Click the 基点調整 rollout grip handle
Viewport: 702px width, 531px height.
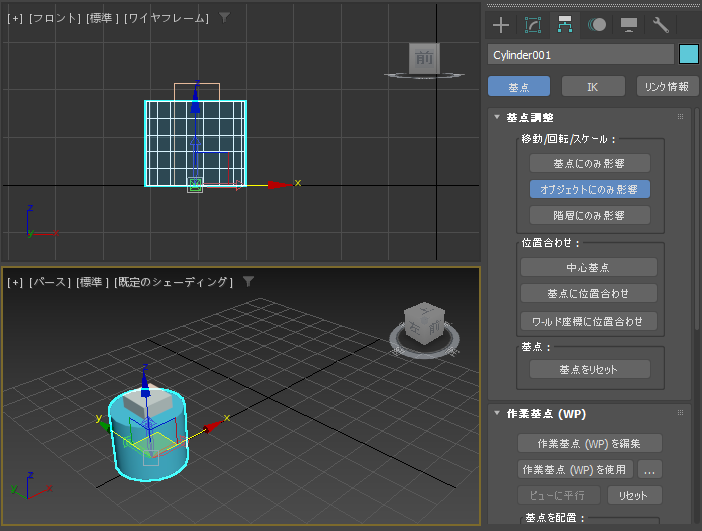681,117
